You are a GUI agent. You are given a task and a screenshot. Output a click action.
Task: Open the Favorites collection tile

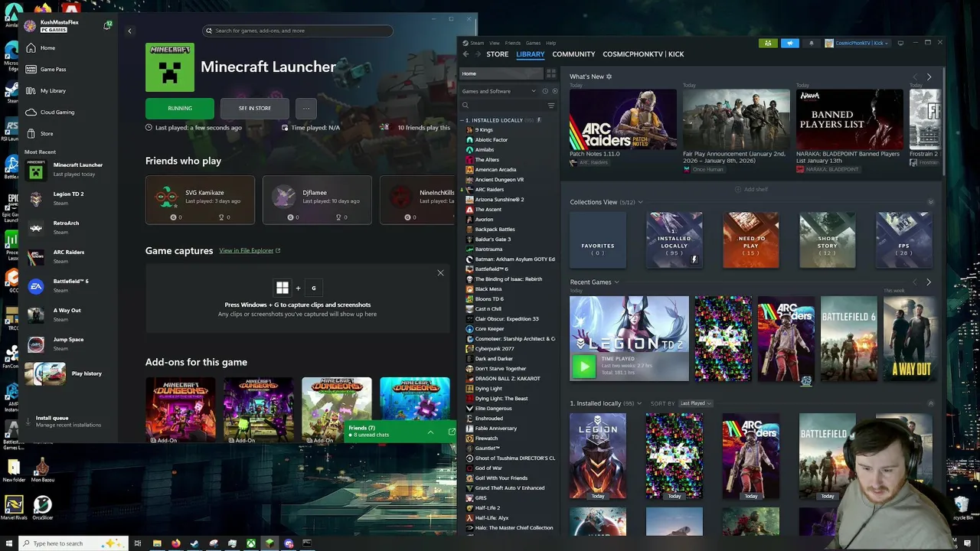click(598, 240)
